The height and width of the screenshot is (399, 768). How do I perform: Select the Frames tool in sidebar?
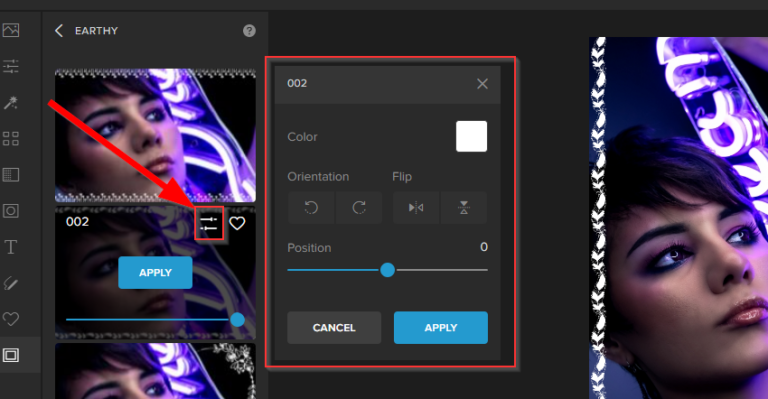point(11,355)
